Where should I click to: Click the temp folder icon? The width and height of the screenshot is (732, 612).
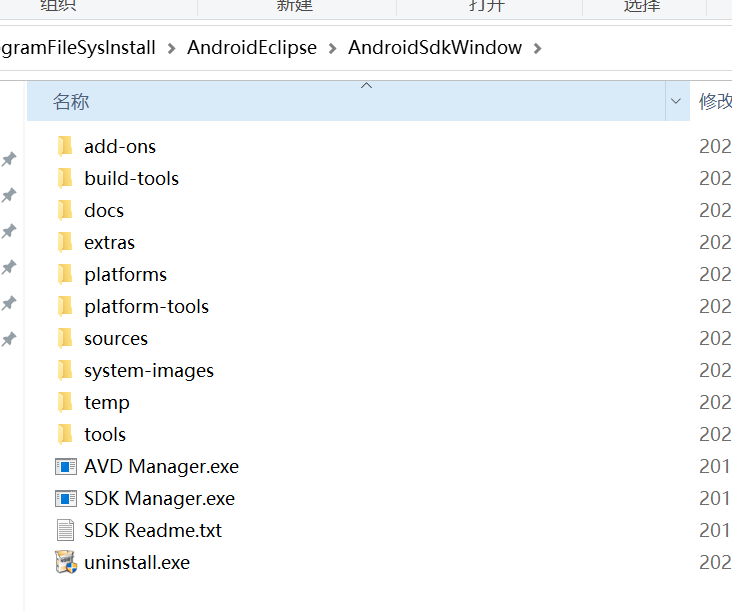tap(65, 402)
